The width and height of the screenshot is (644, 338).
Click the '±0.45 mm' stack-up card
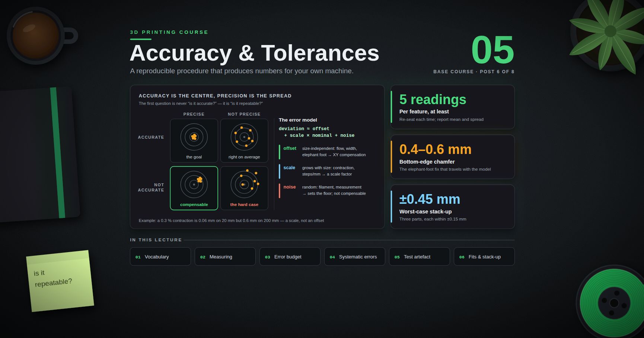(453, 207)
